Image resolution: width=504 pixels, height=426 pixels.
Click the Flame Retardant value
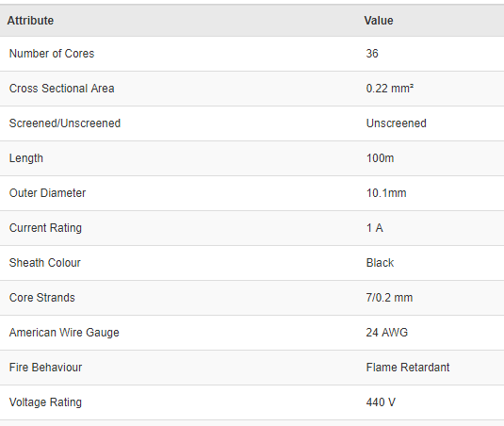pyautogui.click(x=408, y=368)
